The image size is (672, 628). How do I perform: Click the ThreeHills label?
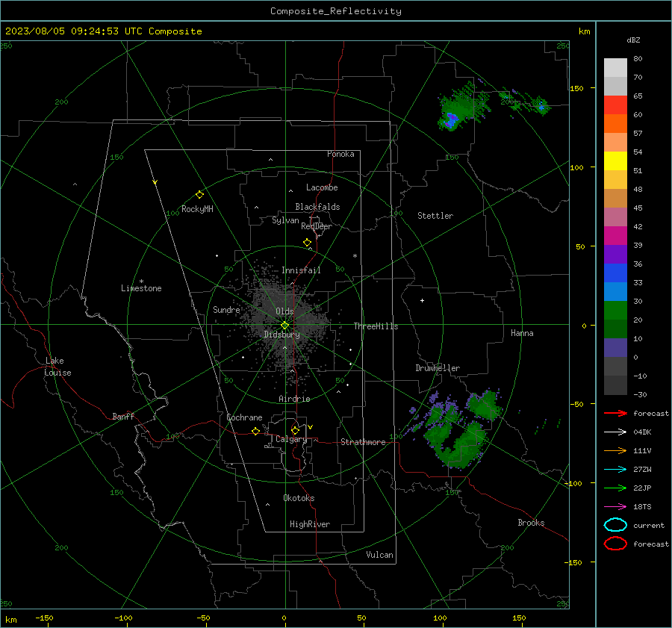click(x=376, y=326)
